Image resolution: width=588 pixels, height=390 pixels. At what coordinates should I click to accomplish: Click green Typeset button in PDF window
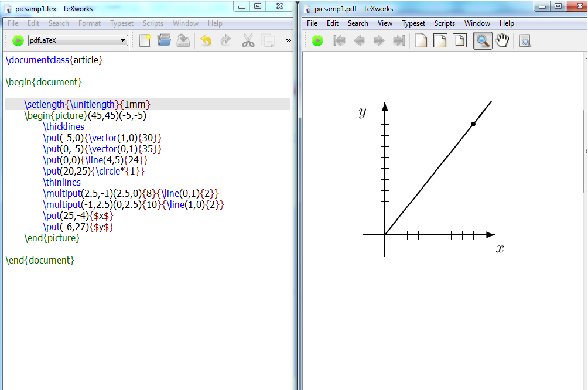click(x=317, y=40)
